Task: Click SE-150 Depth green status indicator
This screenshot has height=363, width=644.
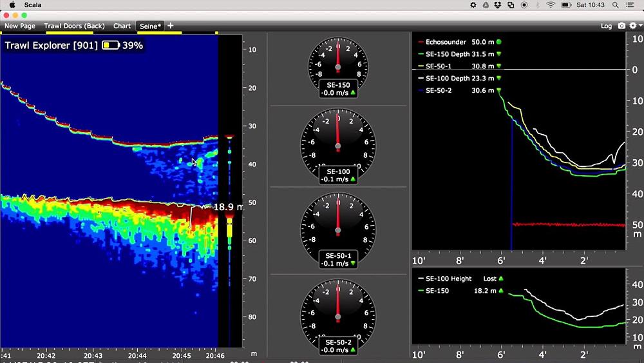Action: (x=498, y=54)
